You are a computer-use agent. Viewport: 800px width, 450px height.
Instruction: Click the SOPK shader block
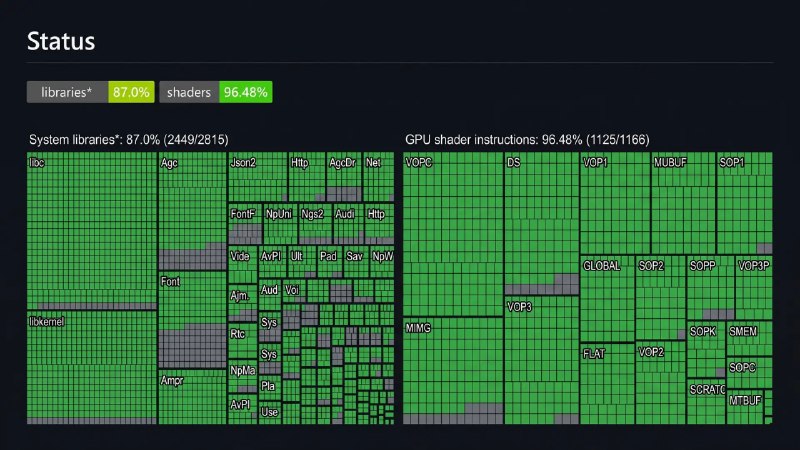(x=706, y=349)
